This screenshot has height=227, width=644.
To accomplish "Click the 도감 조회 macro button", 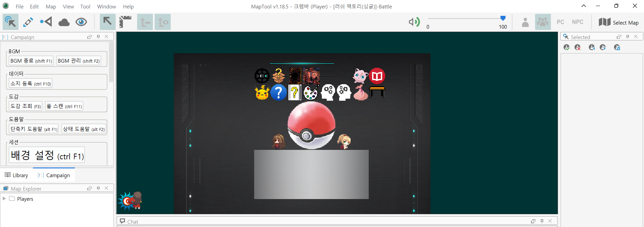I will click(x=26, y=106).
